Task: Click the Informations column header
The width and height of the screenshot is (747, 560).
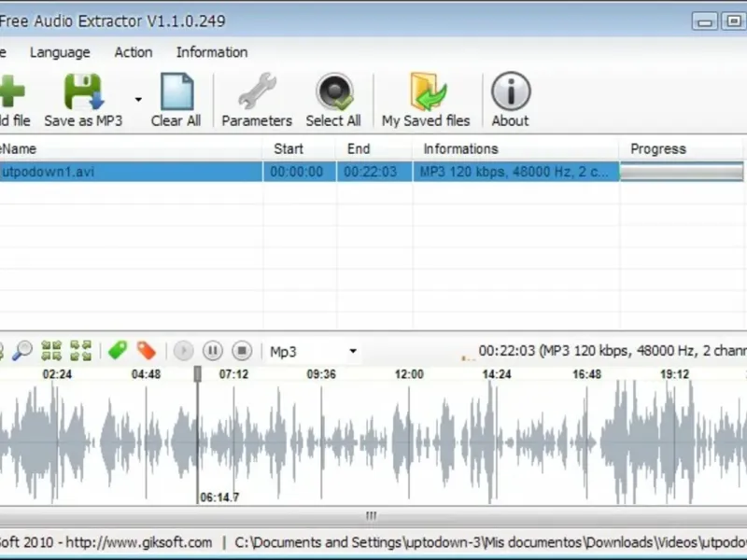Action: (515, 148)
